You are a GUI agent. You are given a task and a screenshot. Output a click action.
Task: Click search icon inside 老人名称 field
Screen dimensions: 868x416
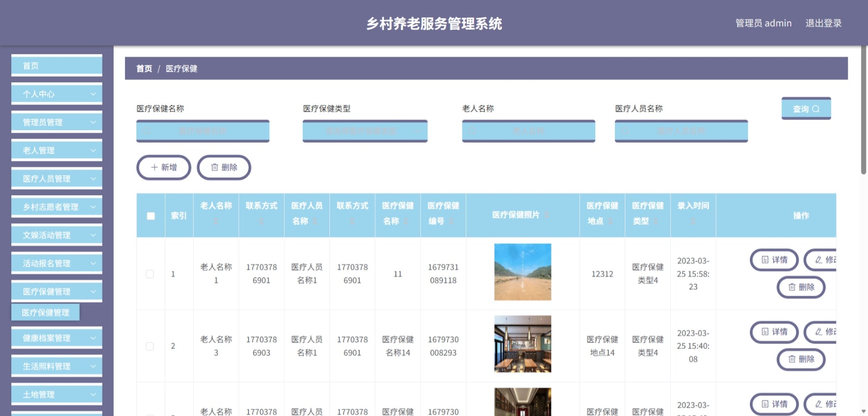[473, 131]
